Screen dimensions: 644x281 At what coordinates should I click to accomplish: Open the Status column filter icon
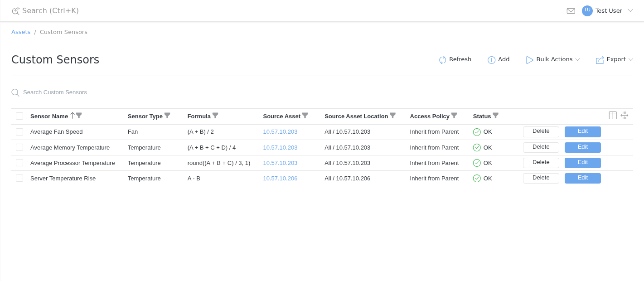point(495,116)
